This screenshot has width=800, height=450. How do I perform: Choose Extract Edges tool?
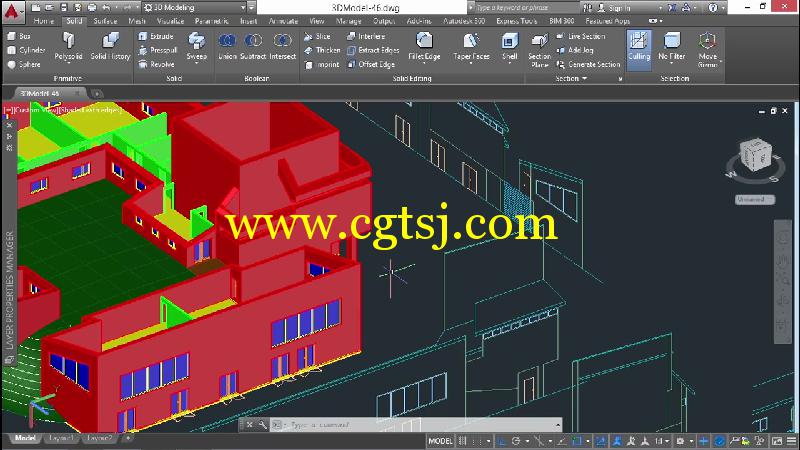click(x=373, y=50)
